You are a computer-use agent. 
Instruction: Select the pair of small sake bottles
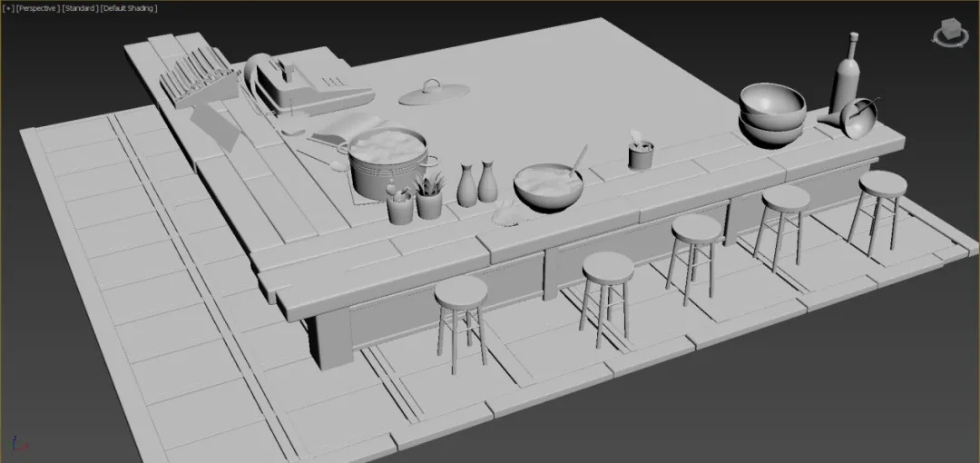[477, 185]
